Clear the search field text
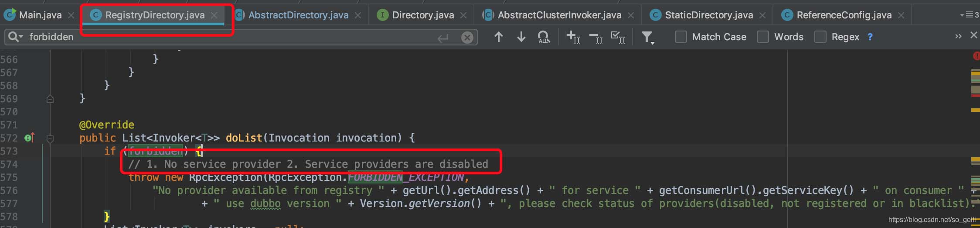 (x=467, y=38)
